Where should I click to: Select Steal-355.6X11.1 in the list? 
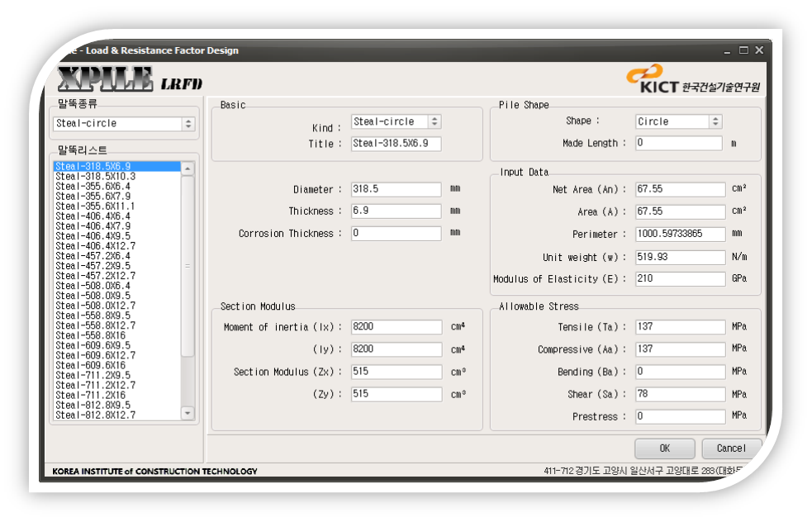[x=117, y=206]
